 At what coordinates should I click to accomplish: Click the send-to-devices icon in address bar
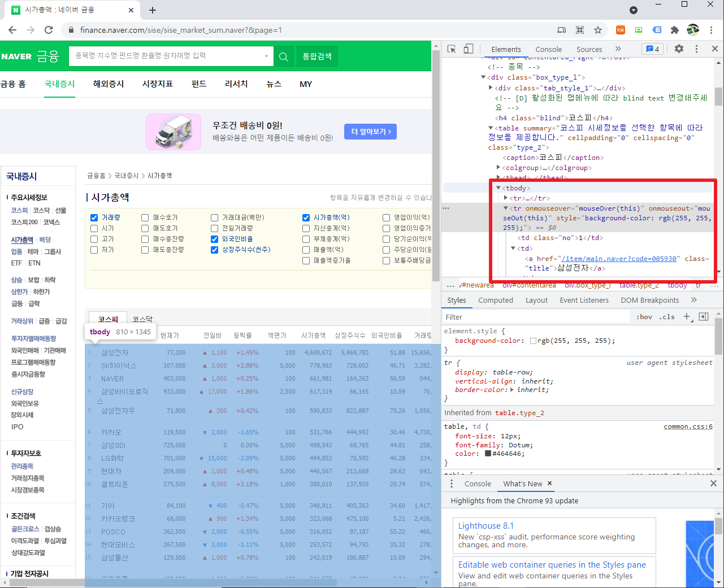[562, 30]
